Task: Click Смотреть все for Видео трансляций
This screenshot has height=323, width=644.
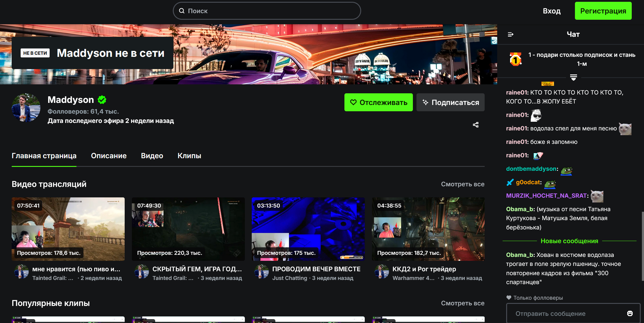Action: [463, 184]
